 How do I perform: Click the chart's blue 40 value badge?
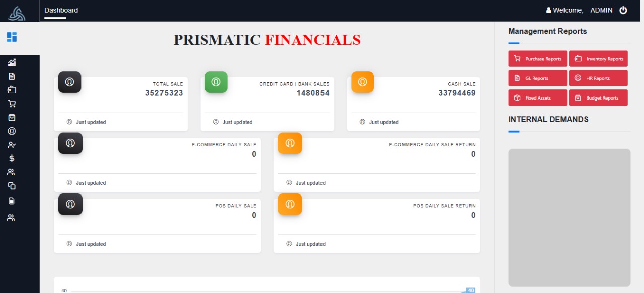click(471, 290)
